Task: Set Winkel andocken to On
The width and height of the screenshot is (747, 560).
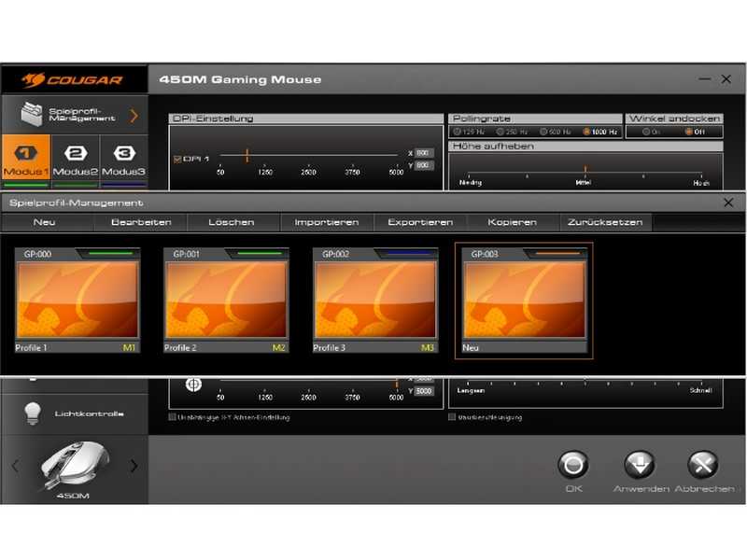Action: coord(646,132)
